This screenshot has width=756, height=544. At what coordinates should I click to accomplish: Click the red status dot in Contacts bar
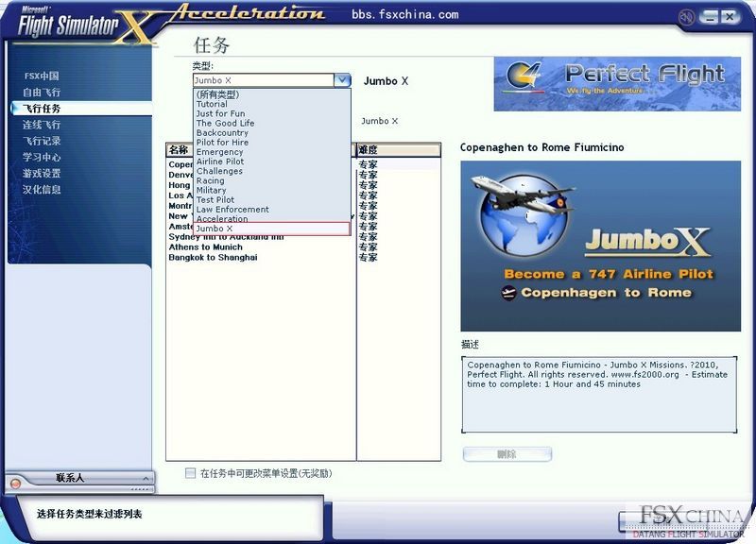tap(15, 484)
